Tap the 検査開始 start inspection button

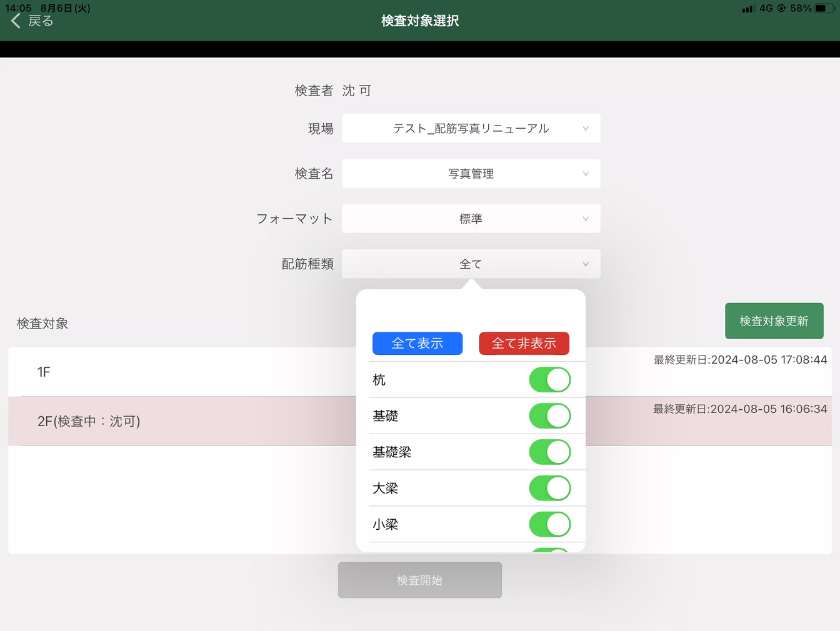coord(419,580)
